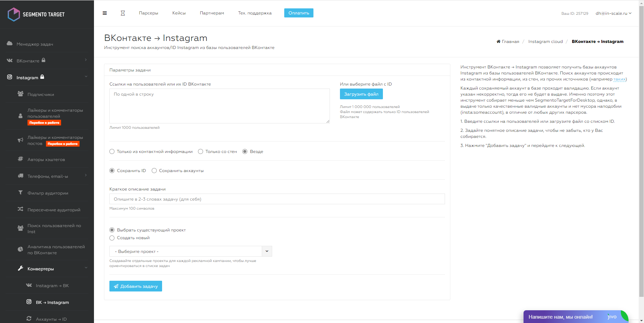Click the Загрузить файл button

click(x=361, y=94)
